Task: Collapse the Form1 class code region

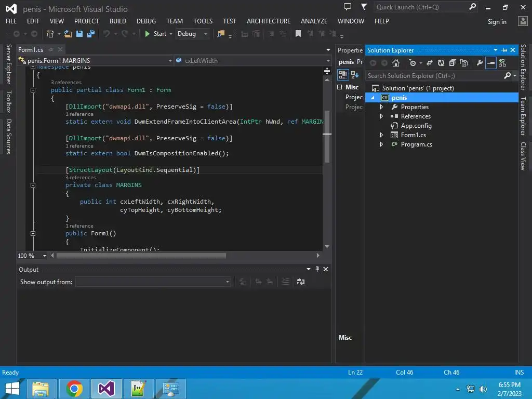Action: (x=33, y=90)
